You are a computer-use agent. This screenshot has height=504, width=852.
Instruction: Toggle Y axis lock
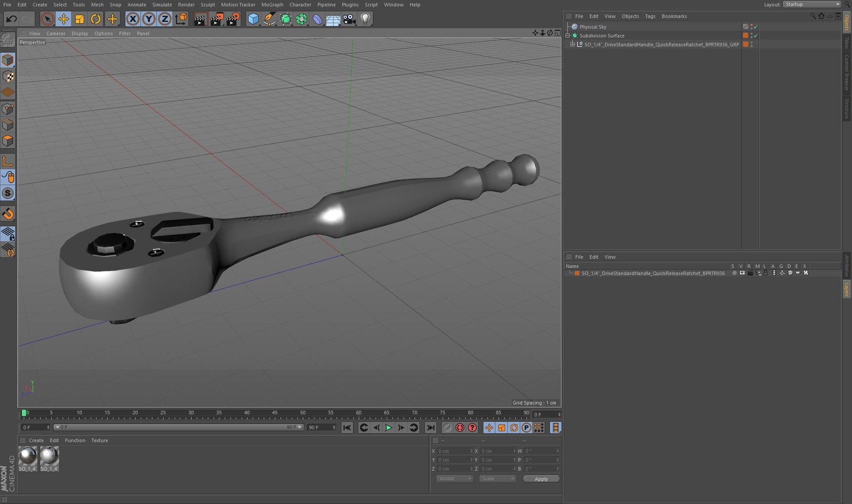[x=149, y=19]
